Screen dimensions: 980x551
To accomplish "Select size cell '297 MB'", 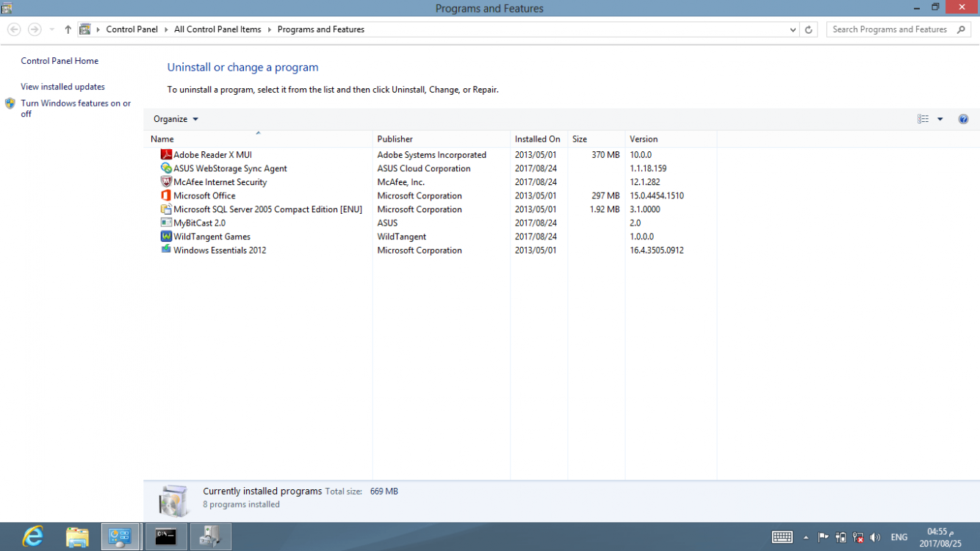I will pyautogui.click(x=605, y=195).
